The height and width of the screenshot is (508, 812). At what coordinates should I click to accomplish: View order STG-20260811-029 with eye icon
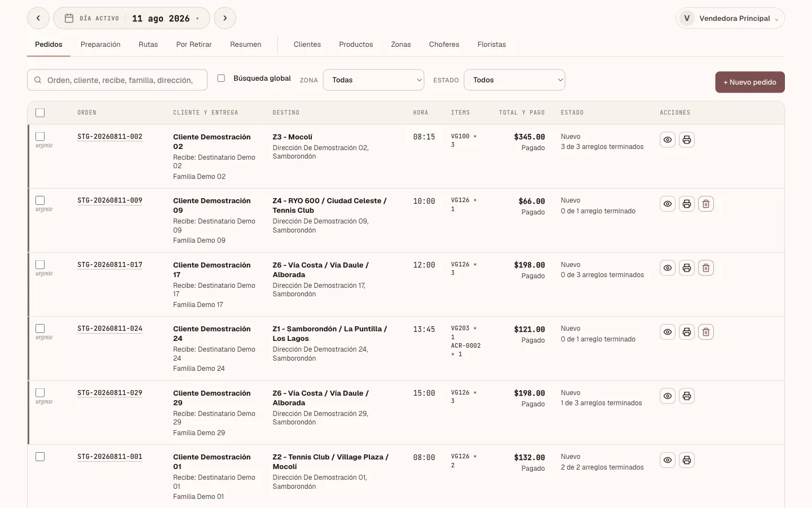(668, 396)
